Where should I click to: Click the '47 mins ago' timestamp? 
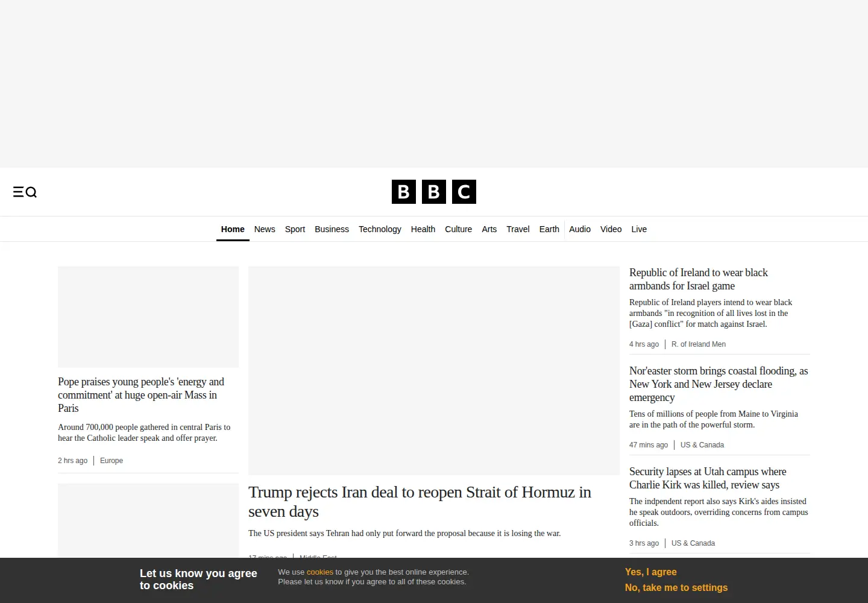pos(649,445)
